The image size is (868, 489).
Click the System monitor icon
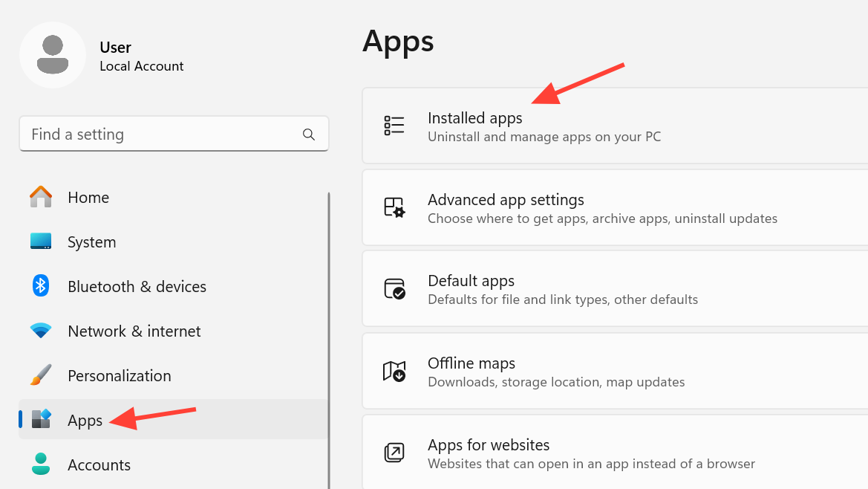click(x=41, y=242)
